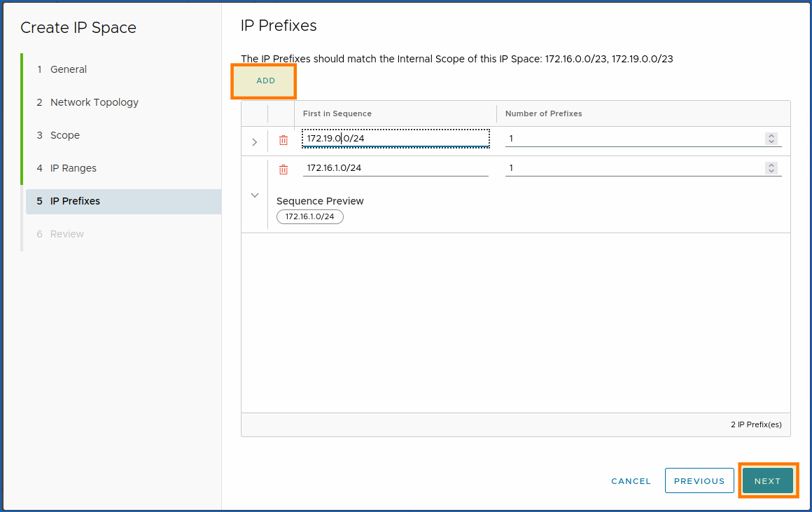This screenshot has width=812, height=512.
Task: Delete the 172.19.0.0/24 prefix row
Action: pyautogui.click(x=283, y=140)
